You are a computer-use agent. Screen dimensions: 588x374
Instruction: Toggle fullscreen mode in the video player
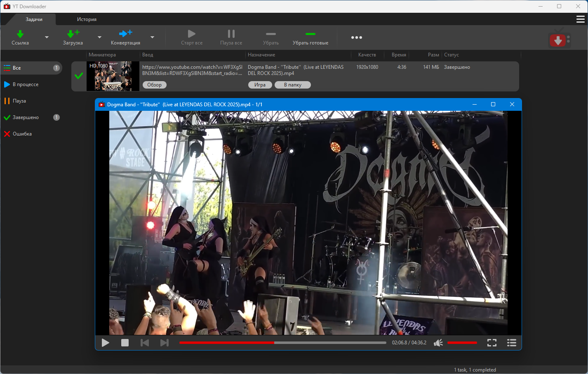tap(492, 343)
